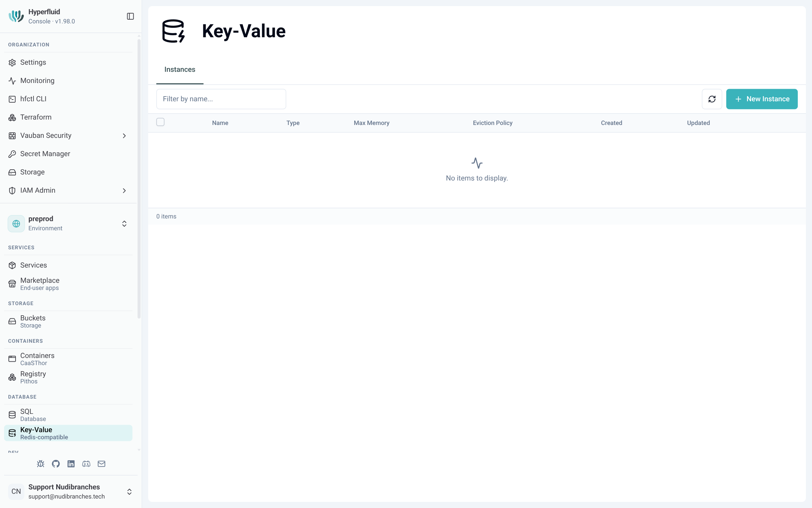Switch to the Instances tab
Image resolution: width=812 pixels, height=508 pixels.
[180, 69]
